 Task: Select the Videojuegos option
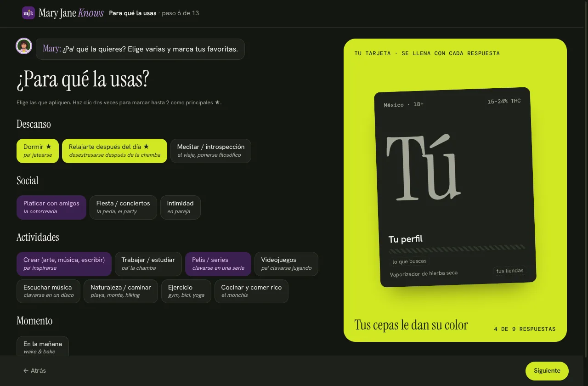point(286,264)
